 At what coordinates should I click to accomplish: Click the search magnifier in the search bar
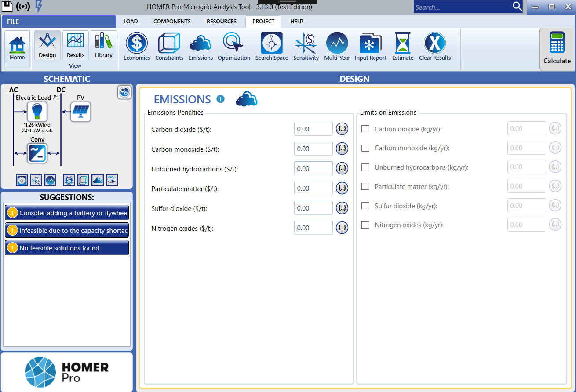point(517,7)
